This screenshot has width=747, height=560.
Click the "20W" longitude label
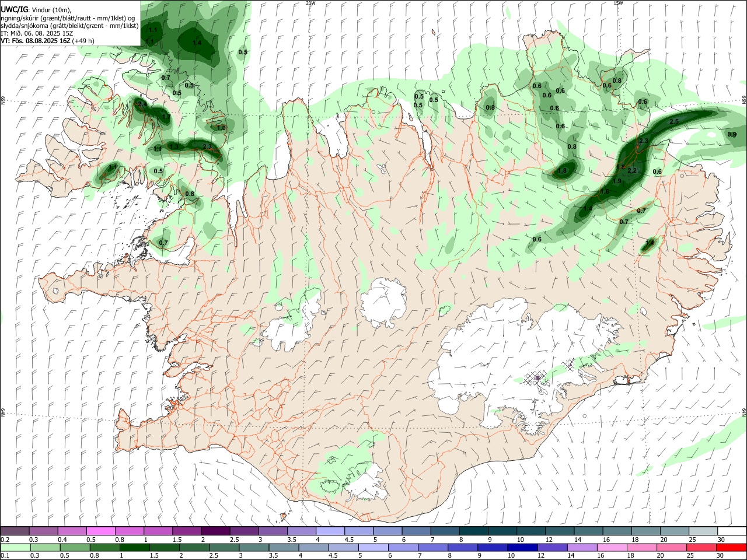pyautogui.click(x=311, y=3)
